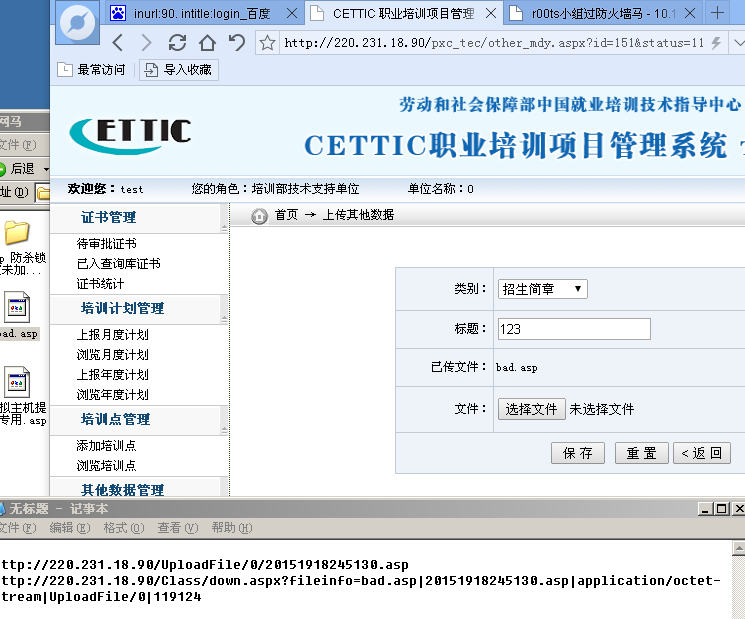745x619 pixels.
Task: Click Notepad scrollbar up arrow
Action: (739, 549)
